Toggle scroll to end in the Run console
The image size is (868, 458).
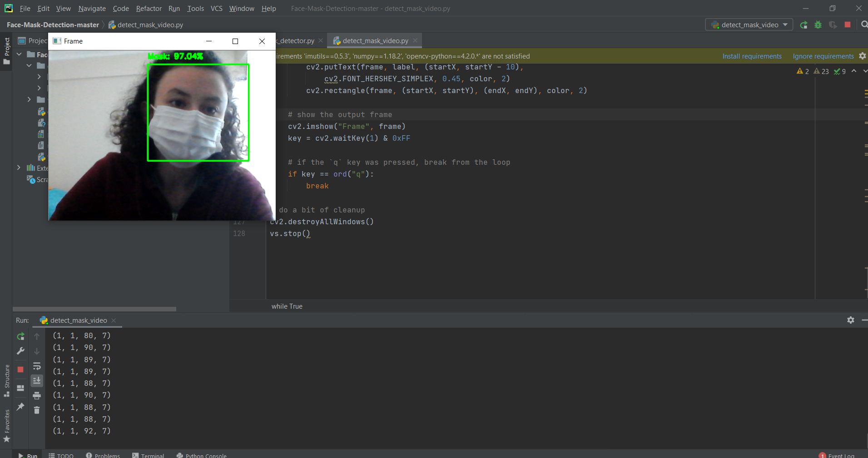pyautogui.click(x=37, y=380)
